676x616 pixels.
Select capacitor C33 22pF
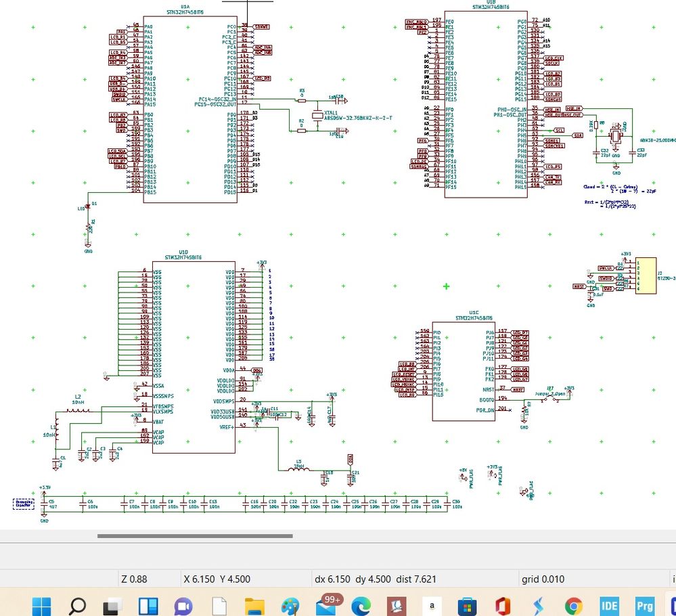coord(633,152)
